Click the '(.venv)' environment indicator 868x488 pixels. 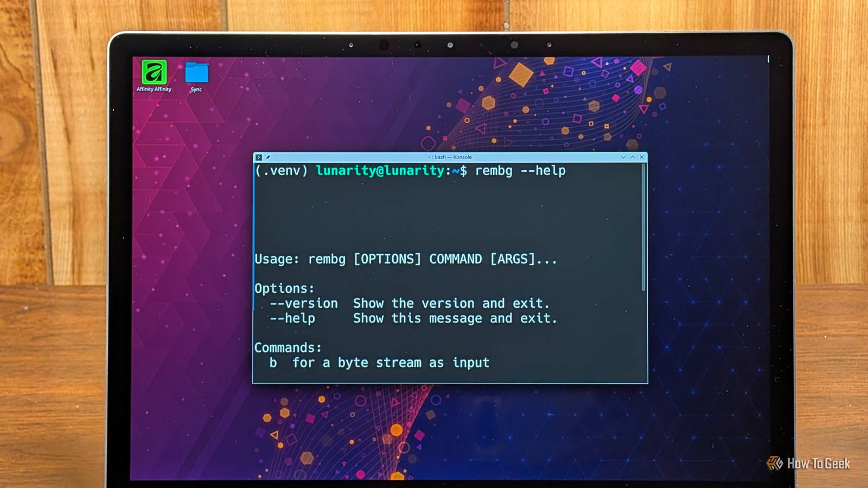point(282,171)
